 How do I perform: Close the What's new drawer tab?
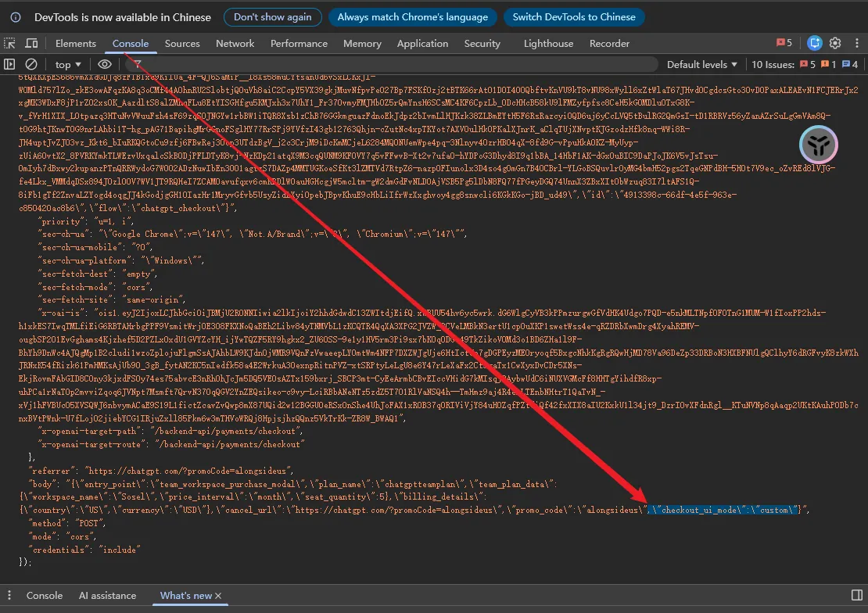[x=218, y=596]
